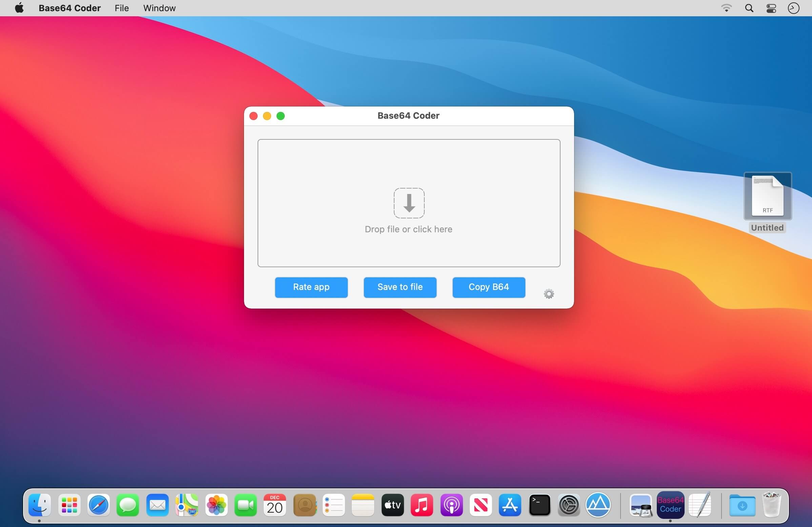Open Launchpad from the Dock
The image size is (812, 527).
(x=69, y=505)
